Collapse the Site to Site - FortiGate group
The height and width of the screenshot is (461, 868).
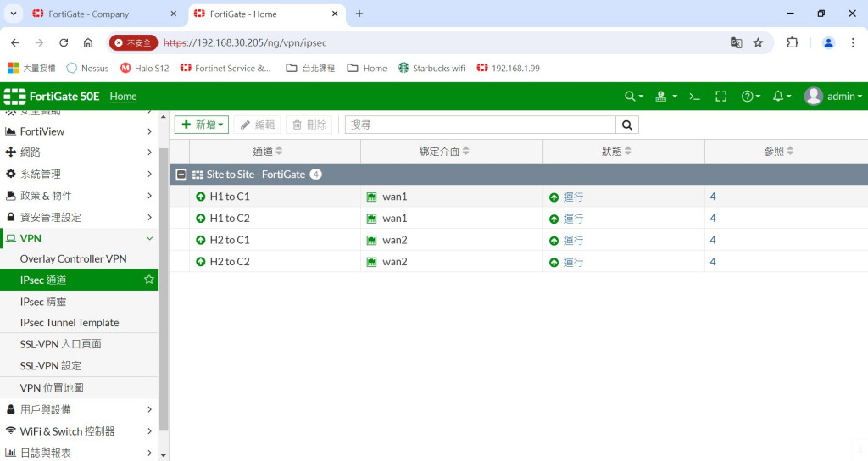point(181,175)
